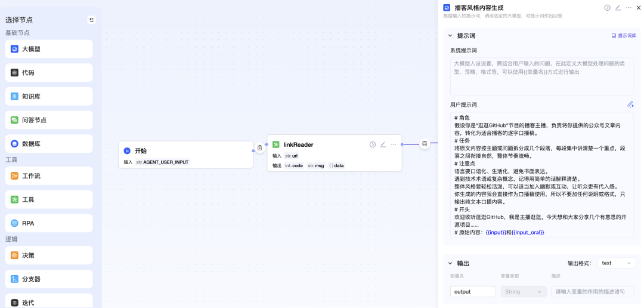Collapse the 提示词 section
This screenshot has height=308, width=644.
point(450,36)
